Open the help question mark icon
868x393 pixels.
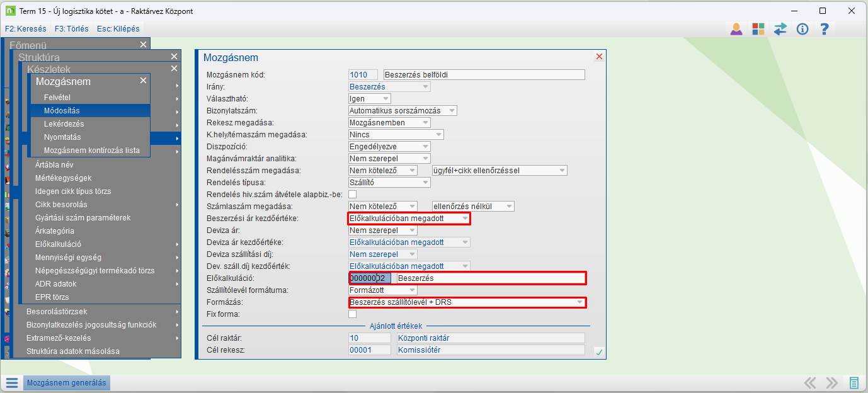point(824,29)
